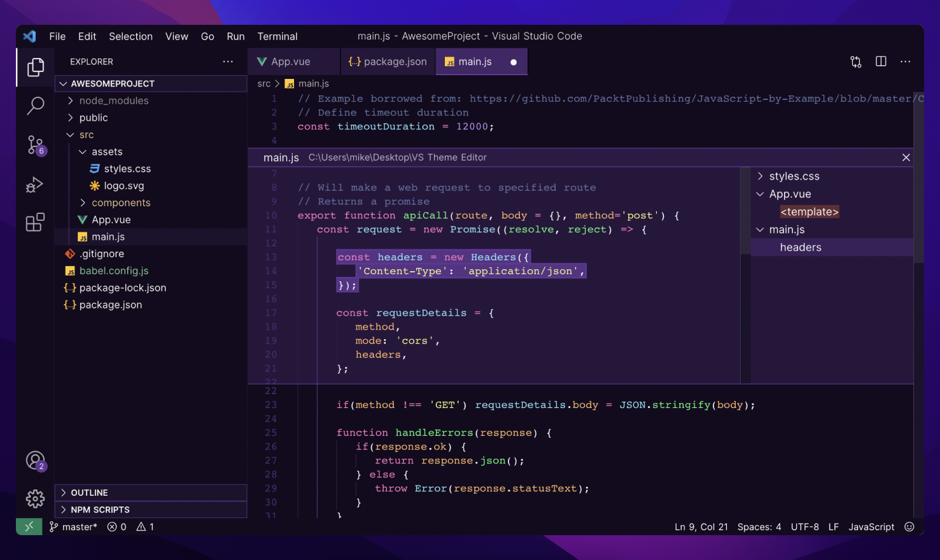940x560 pixels.
Task: Click the unsaved dot on main.js tab
Action: tap(514, 62)
